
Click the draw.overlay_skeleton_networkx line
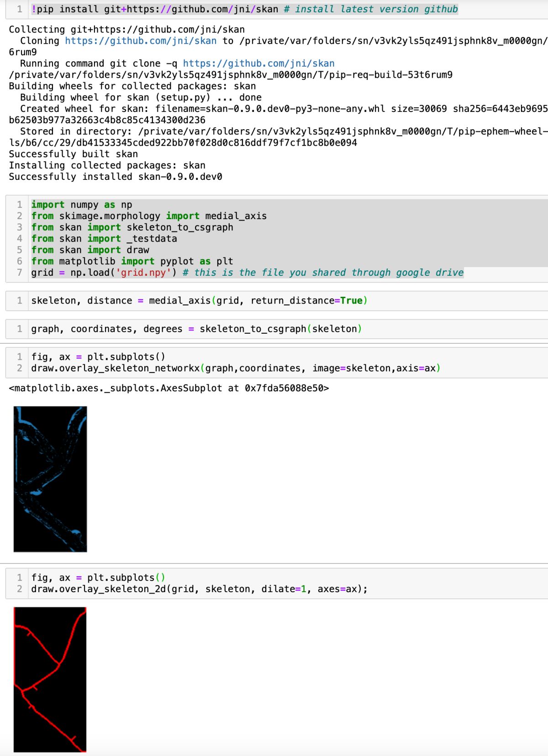[x=236, y=368]
